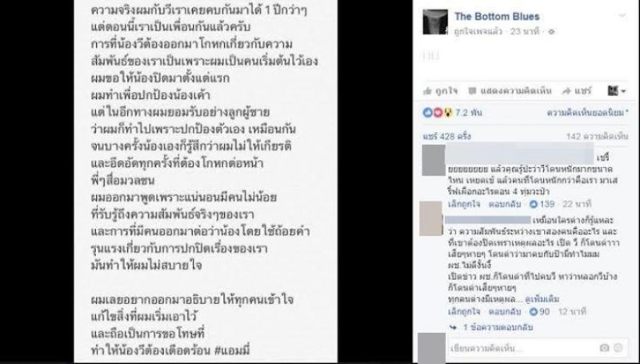Open the comment-as profile selector dropdown
The height and width of the screenshot is (364, 640).
click(616, 90)
